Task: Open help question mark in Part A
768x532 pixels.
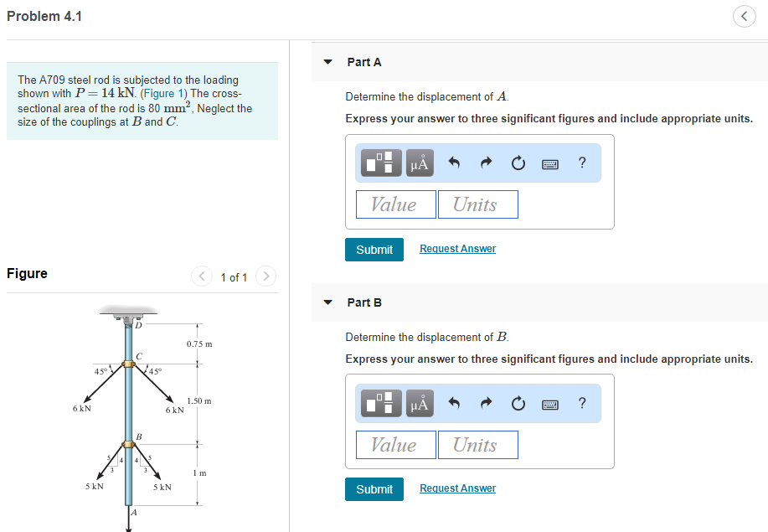Action: point(582,163)
